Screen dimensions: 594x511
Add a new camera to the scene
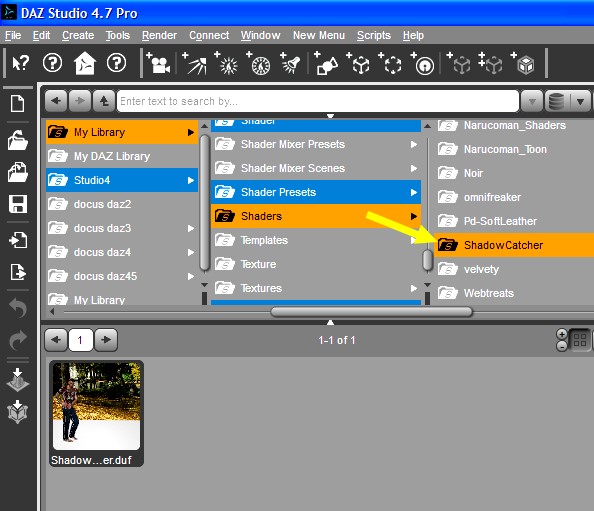click(x=158, y=63)
